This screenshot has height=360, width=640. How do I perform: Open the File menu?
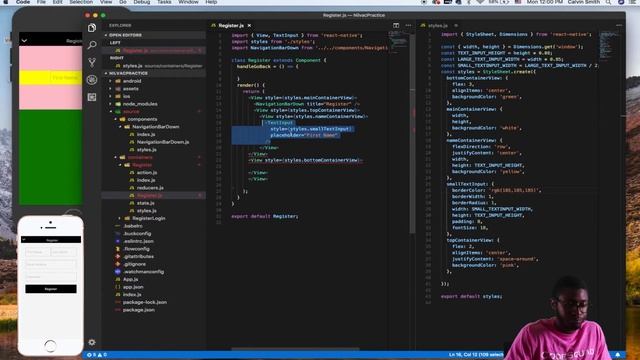[41, 2]
